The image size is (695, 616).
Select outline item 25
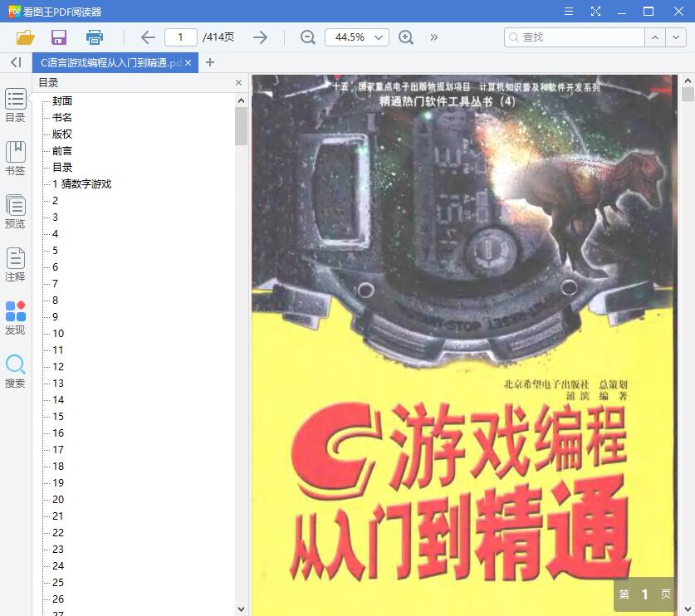point(58,582)
